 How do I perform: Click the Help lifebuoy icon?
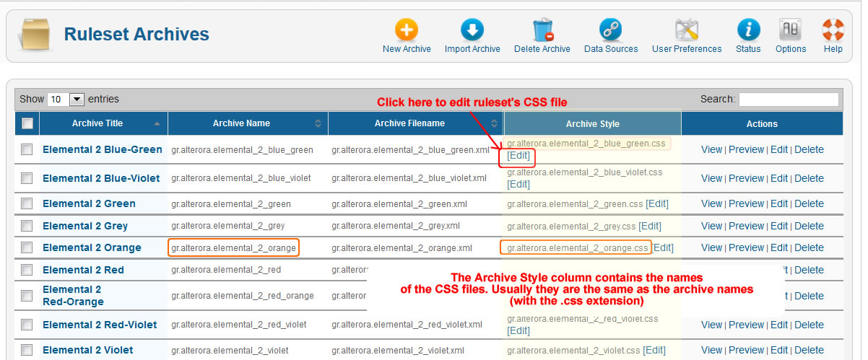[833, 30]
